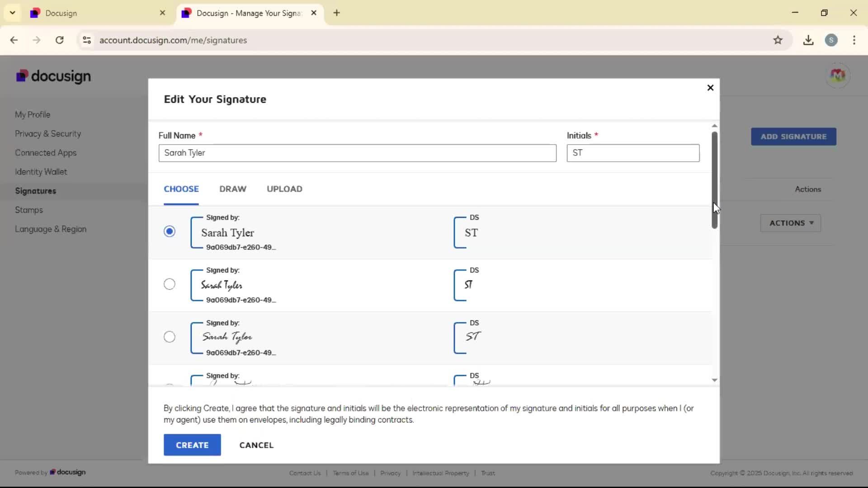The width and height of the screenshot is (868, 488).
Task: Open the Terms of Use footer link
Action: (x=350, y=473)
